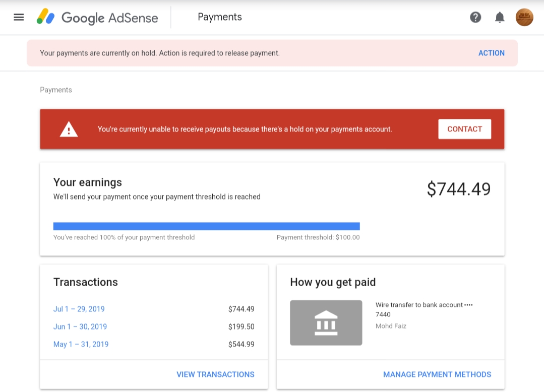Screen dimensions: 544x392
Task: Open VIEW TRANSACTIONS
Action: point(215,374)
